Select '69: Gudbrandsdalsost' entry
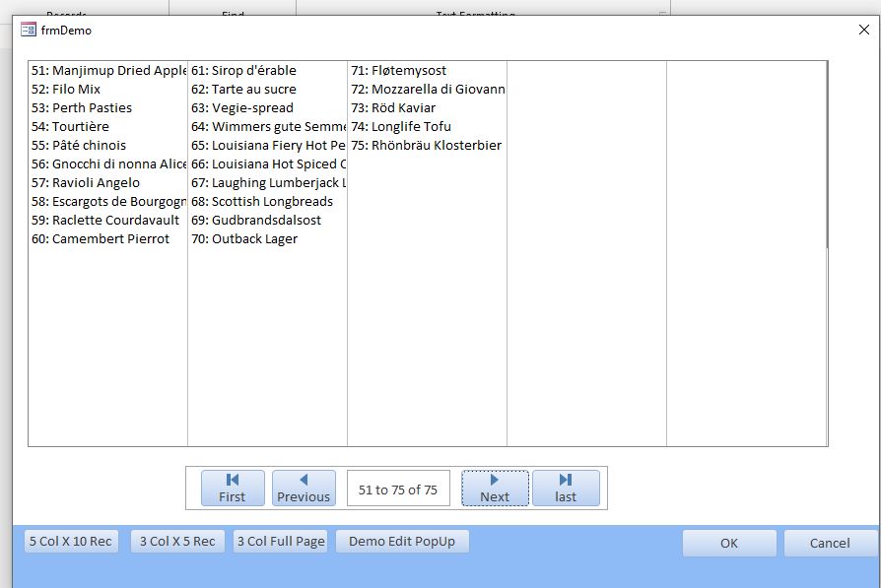The height and width of the screenshot is (588, 881). [267, 220]
